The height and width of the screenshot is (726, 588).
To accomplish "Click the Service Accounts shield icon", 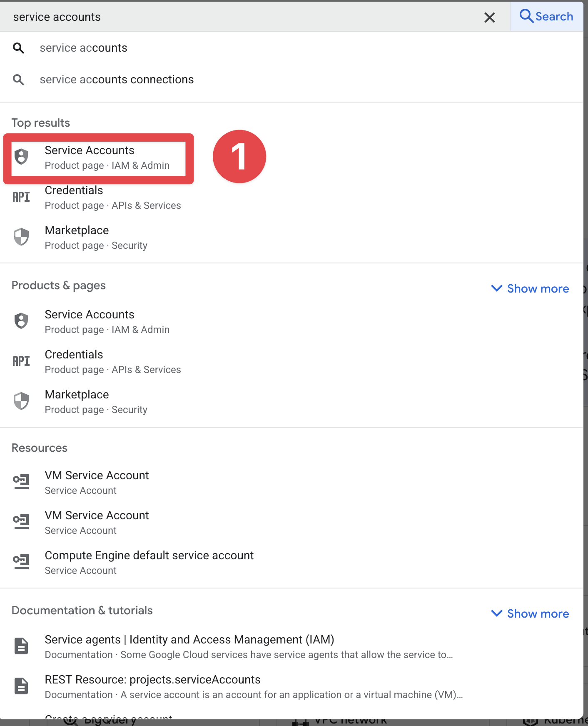I will (21, 157).
